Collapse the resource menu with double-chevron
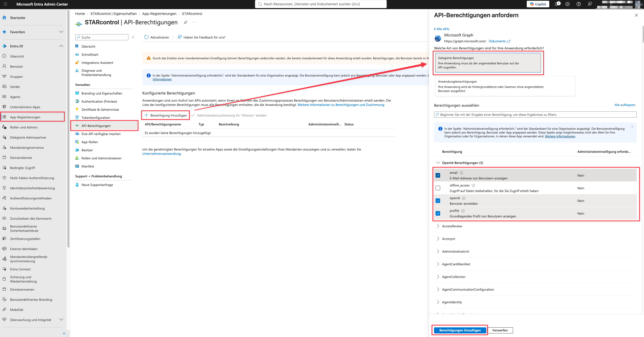Viewport: 644px width, 337px height. 133,37
